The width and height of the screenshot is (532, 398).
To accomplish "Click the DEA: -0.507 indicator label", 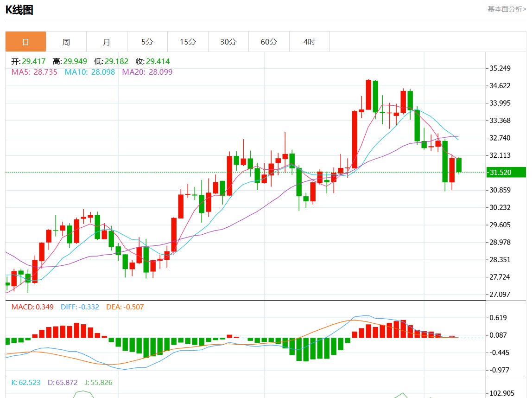I will (x=125, y=307).
